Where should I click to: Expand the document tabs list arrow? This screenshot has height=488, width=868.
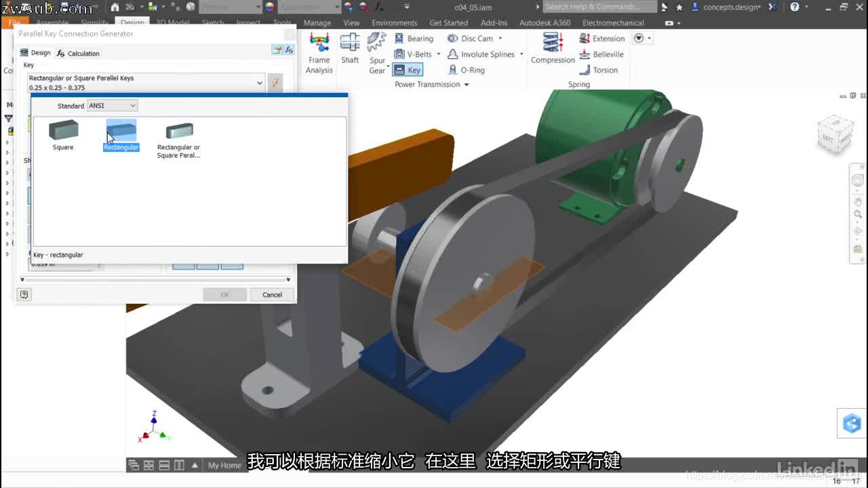point(195,466)
